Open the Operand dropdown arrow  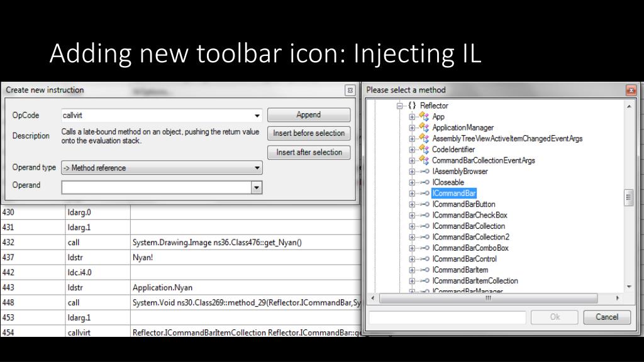257,187
